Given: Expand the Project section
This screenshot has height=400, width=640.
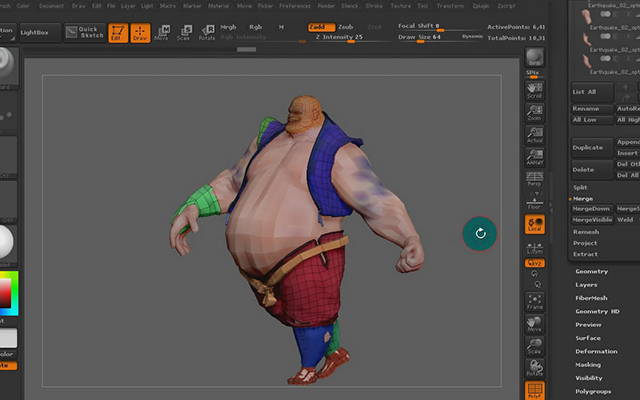Looking at the screenshot, I should click(585, 243).
